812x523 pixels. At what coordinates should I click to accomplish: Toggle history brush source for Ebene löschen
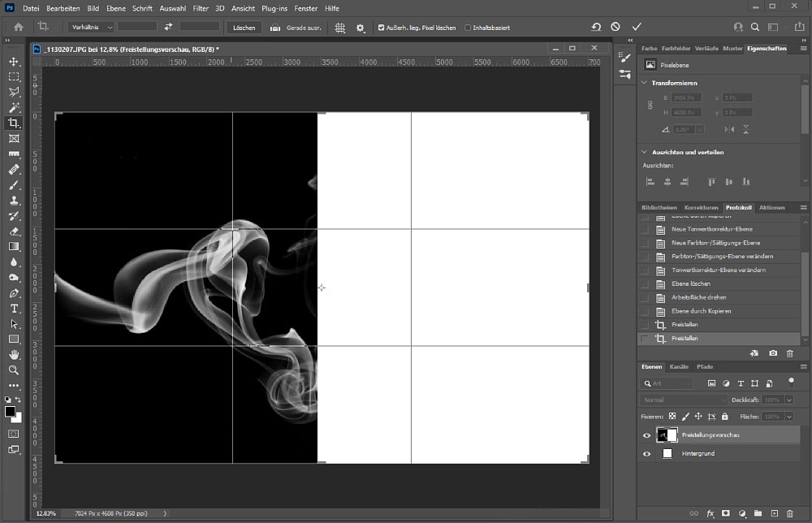(x=645, y=283)
